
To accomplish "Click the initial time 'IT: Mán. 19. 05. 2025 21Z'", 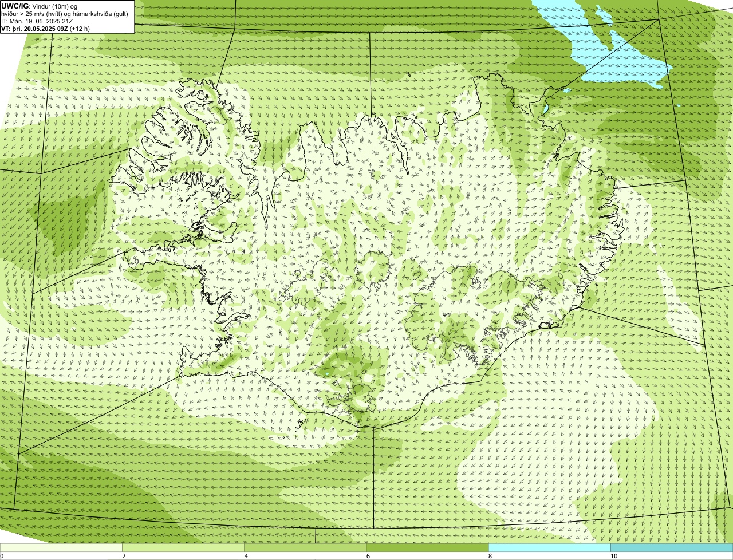I will click(x=37, y=21).
